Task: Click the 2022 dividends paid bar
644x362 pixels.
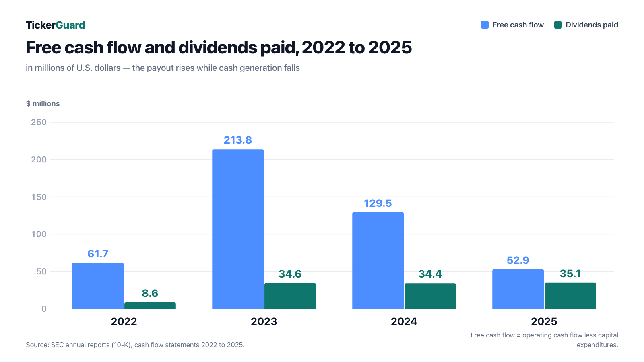Action: [x=150, y=306]
